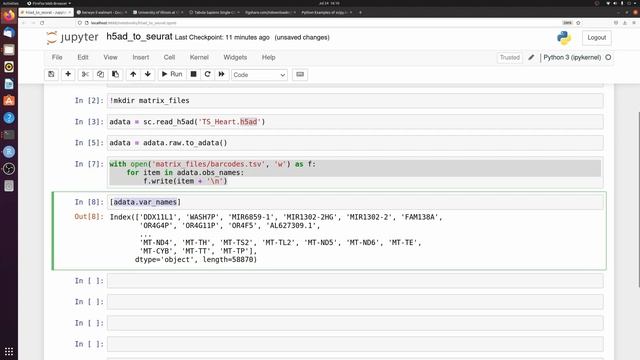The width and height of the screenshot is (640, 360).
Task: Click Activities in the top bar
Action: [10, 3]
